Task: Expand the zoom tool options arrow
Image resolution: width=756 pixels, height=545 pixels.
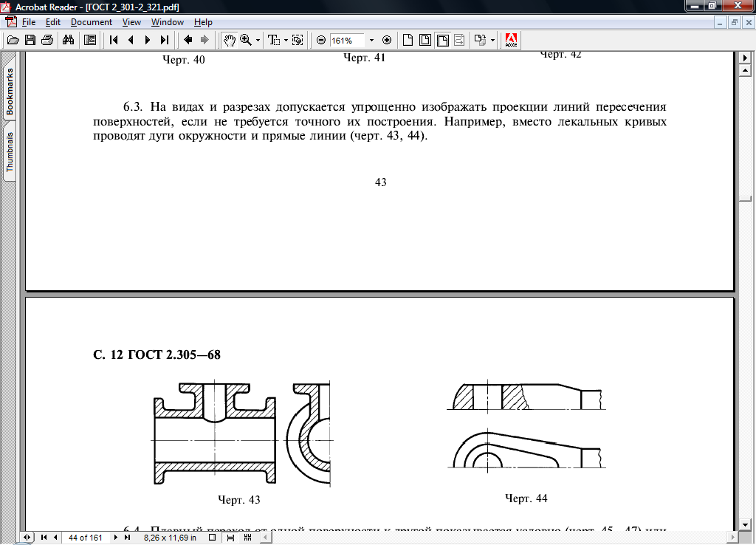Action: 258,41
